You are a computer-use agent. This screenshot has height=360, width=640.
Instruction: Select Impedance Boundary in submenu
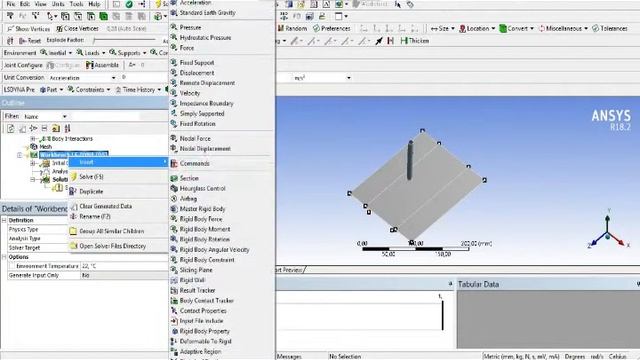(x=207, y=103)
